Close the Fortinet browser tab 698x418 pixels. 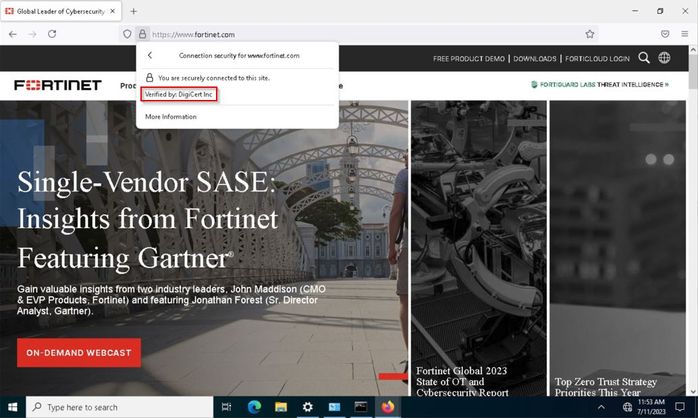point(110,11)
